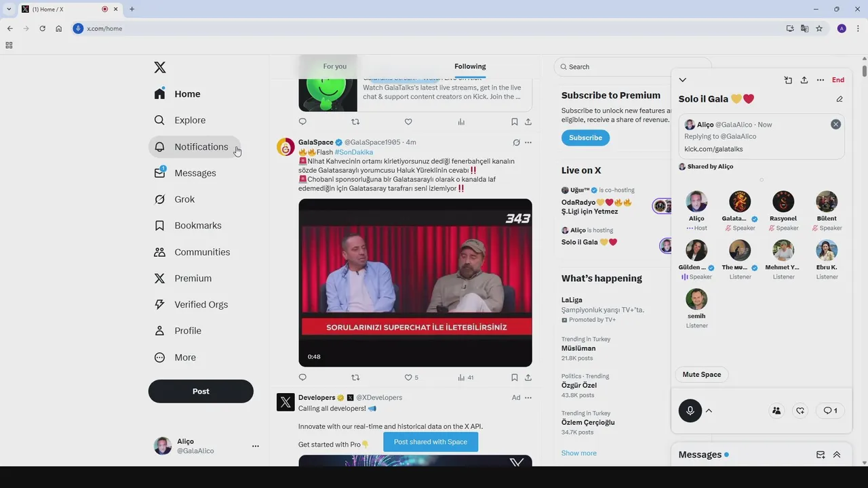Click Ebru K. listener avatar
This screenshot has height=488, width=868.
point(827,250)
